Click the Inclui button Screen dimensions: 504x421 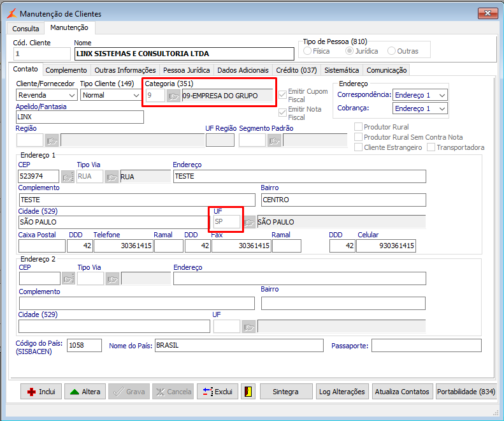(x=41, y=392)
